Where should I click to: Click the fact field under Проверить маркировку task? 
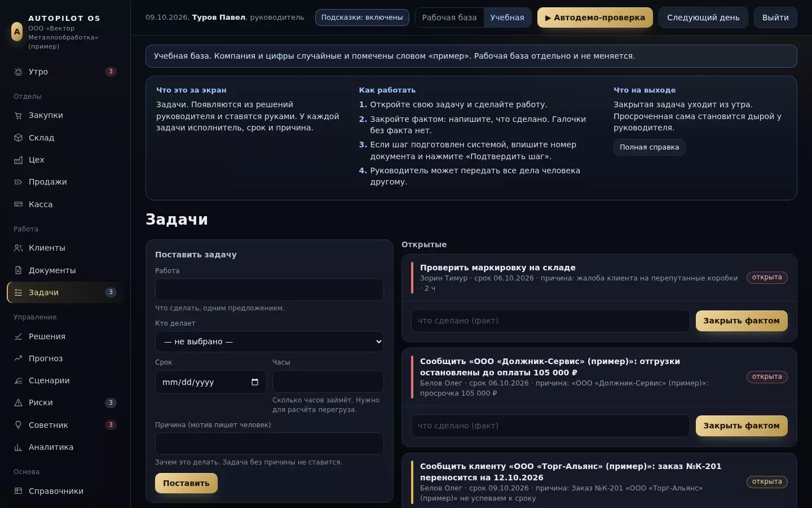[x=550, y=321]
